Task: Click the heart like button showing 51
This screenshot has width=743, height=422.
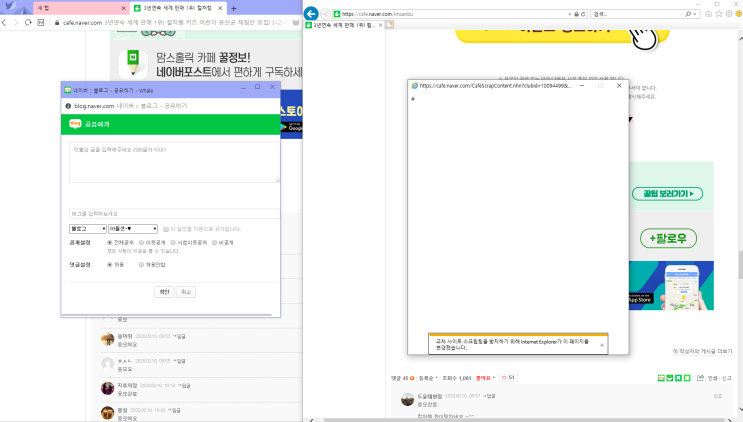Action: pyautogui.click(x=508, y=378)
